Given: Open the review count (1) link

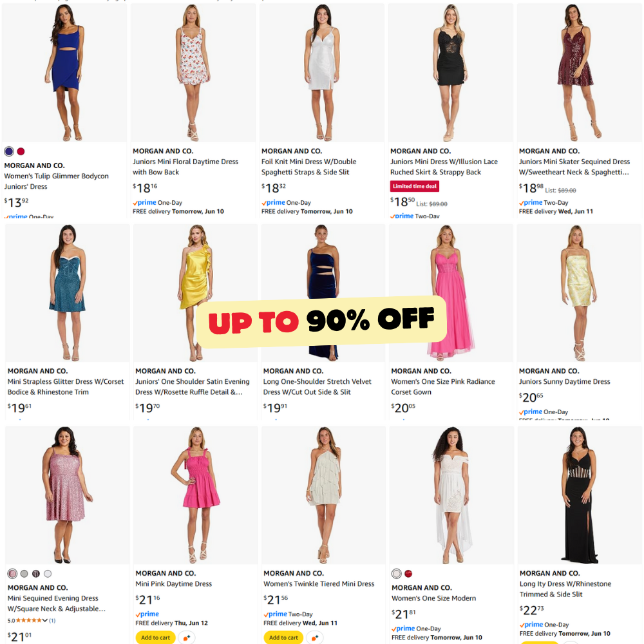Looking at the screenshot, I should [53, 621].
